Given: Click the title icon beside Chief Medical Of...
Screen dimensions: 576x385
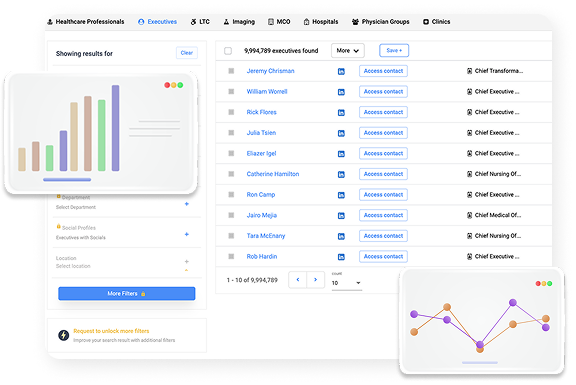Looking at the screenshot, I should [469, 215].
